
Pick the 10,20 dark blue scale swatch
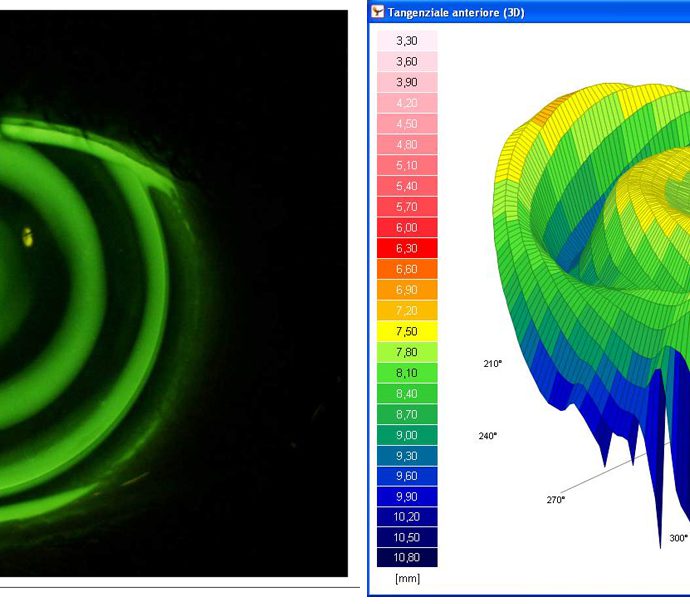(406, 517)
